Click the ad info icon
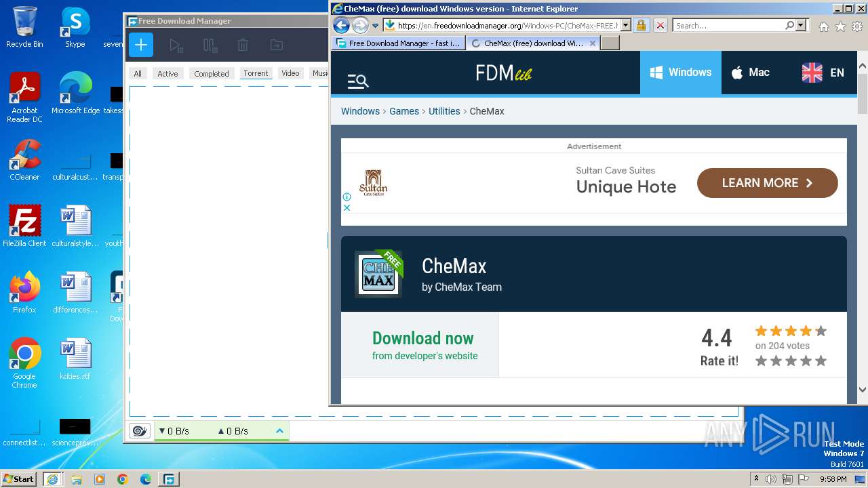868x488 pixels. [x=347, y=197]
